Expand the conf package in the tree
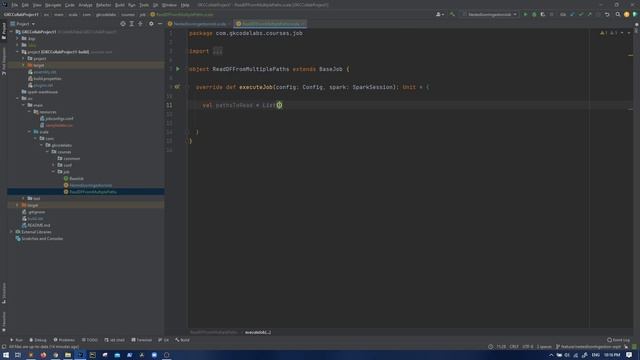 (x=53, y=165)
